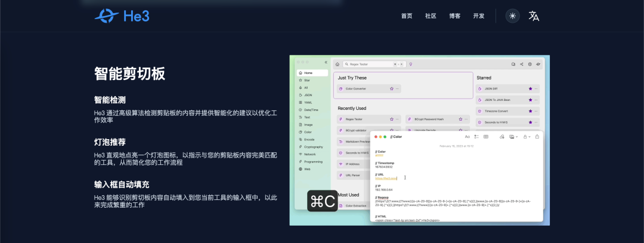The height and width of the screenshot is (243, 644).
Task: Collapse the He3 app sidebar with double chevron
Action: pos(326,63)
